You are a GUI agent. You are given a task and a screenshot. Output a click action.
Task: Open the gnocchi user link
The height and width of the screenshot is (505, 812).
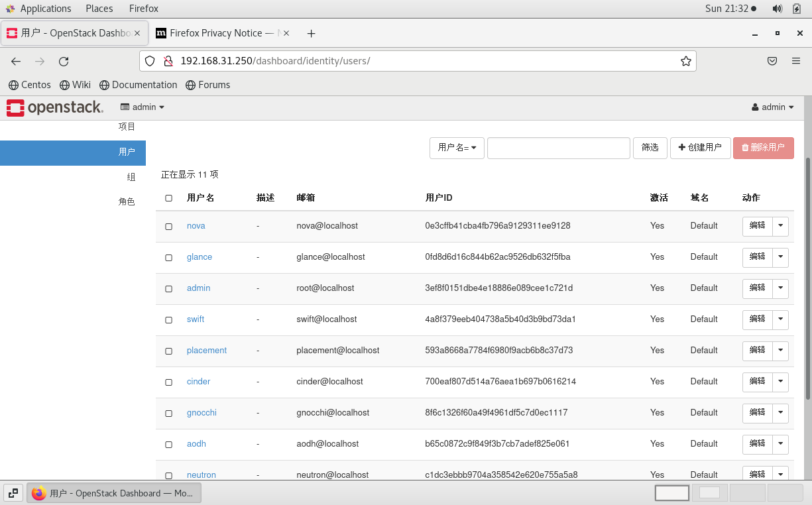(202, 413)
